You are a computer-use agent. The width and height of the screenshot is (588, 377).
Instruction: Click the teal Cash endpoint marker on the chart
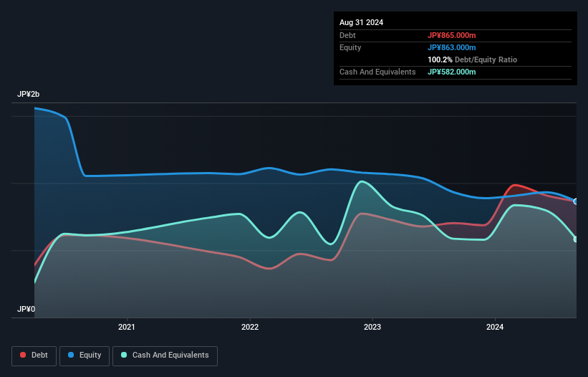(576, 239)
